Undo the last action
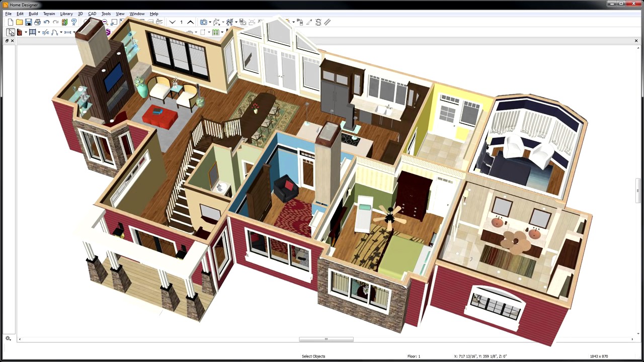The width and height of the screenshot is (644, 362). (46, 22)
